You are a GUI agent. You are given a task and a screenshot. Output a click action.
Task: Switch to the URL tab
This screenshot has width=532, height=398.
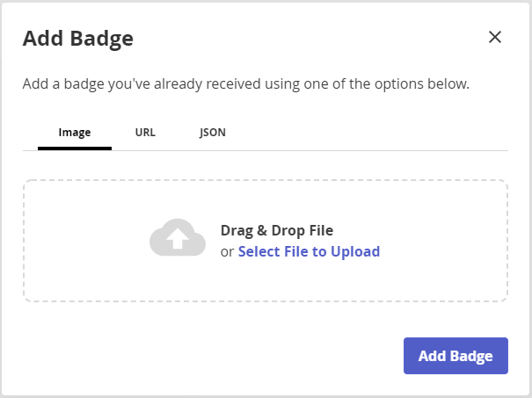click(x=145, y=133)
